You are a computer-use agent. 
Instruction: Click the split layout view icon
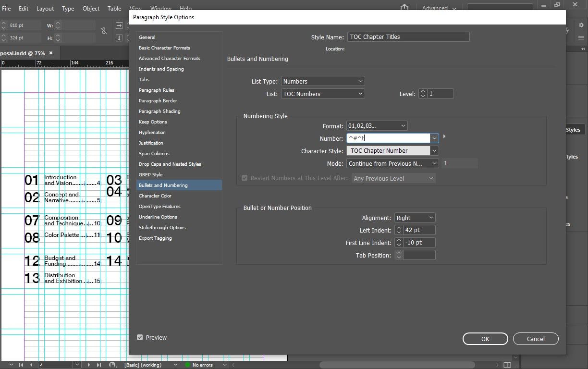point(507,365)
